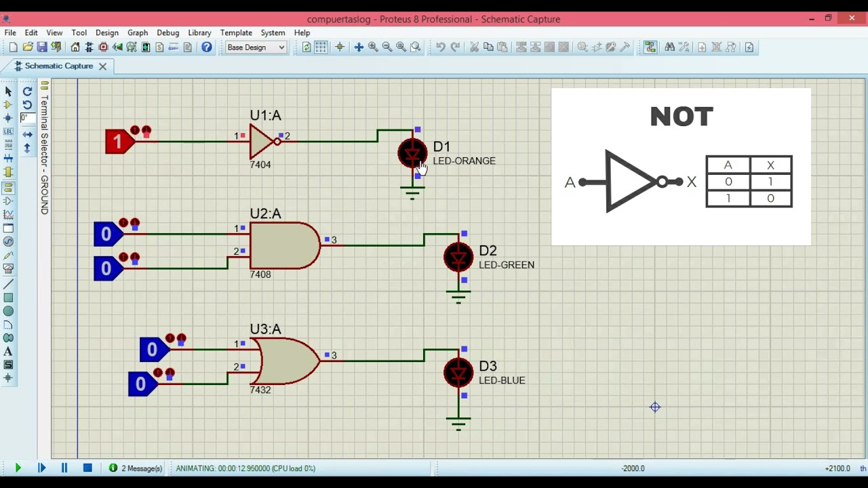868x488 pixels.
Task: Click the Pan/Center at Cursor icon
Action: pyautogui.click(x=359, y=47)
